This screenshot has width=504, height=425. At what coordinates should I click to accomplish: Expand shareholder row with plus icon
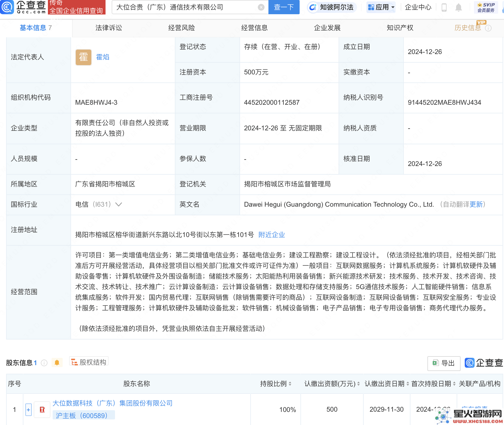click(x=28, y=410)
